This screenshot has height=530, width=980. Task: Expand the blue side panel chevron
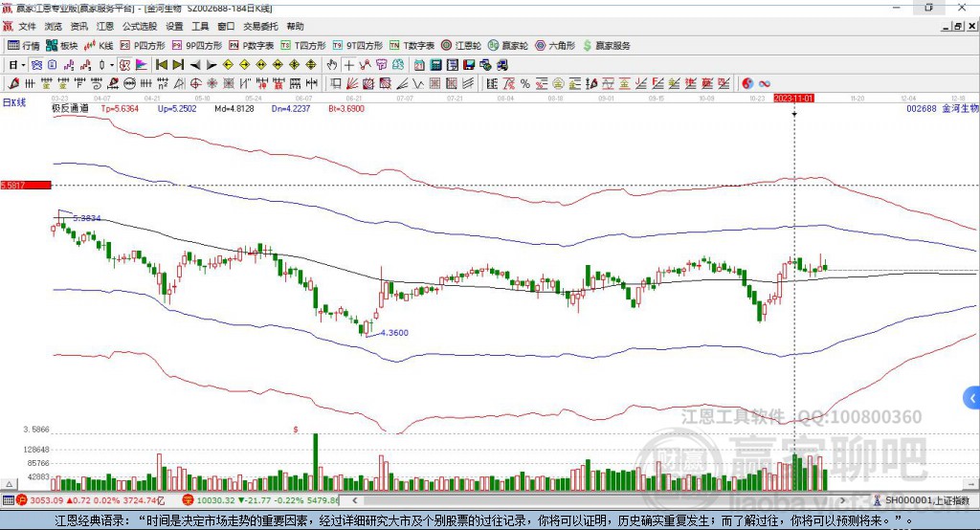(972, 398)
